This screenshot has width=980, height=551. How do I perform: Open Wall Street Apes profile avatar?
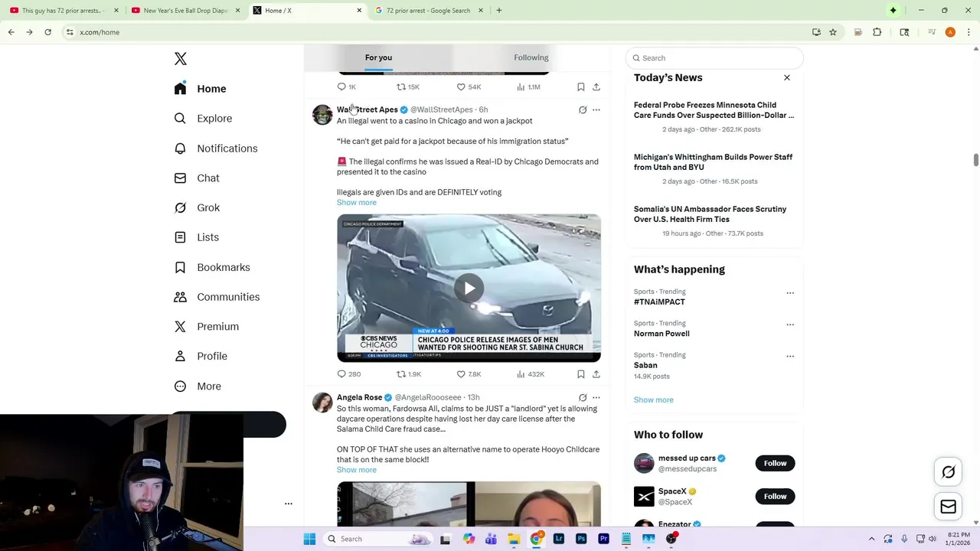(322, 115)
